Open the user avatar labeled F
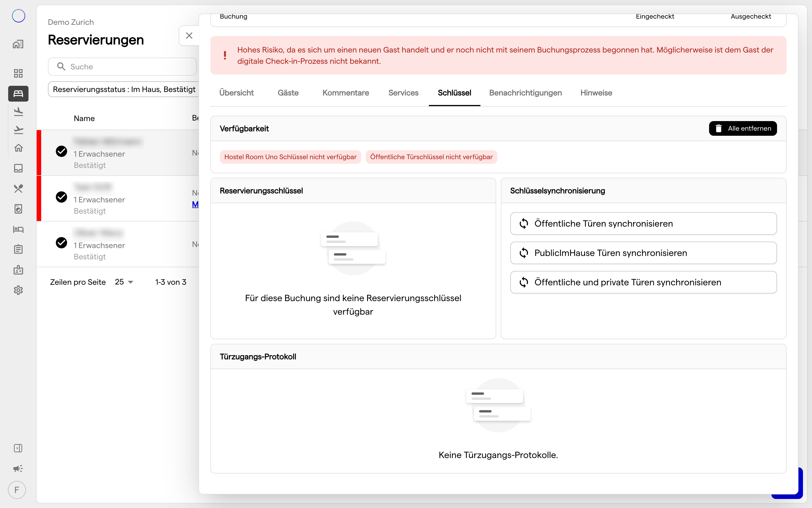The width and height of the screenshot is (812, 508). (17, 490)
